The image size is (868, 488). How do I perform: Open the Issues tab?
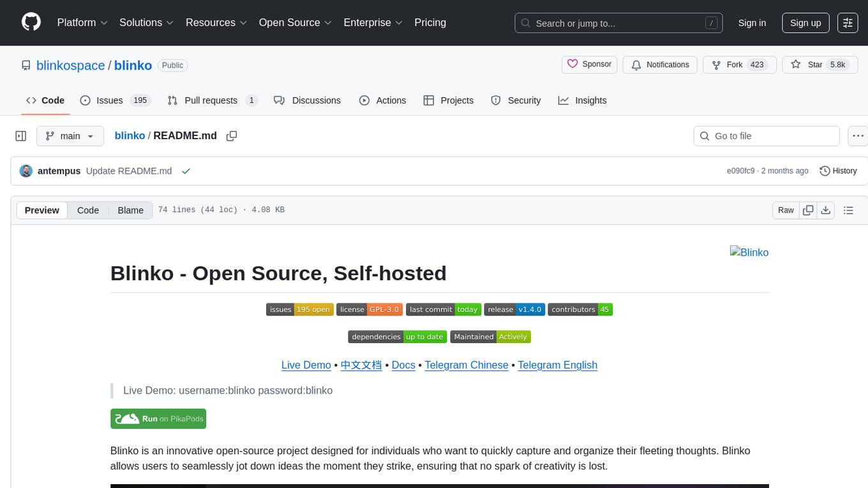115,100
